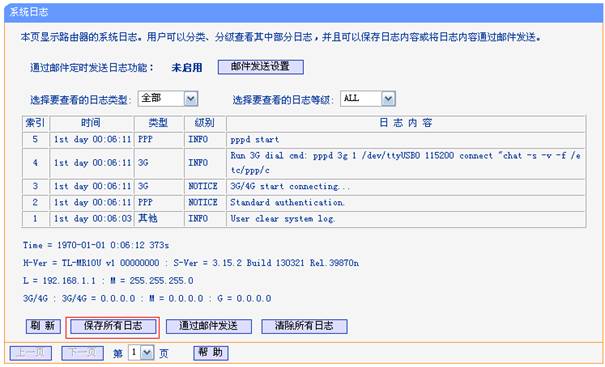Click index cell 2 in the log table
605x367 pixels.
(35, 203)
